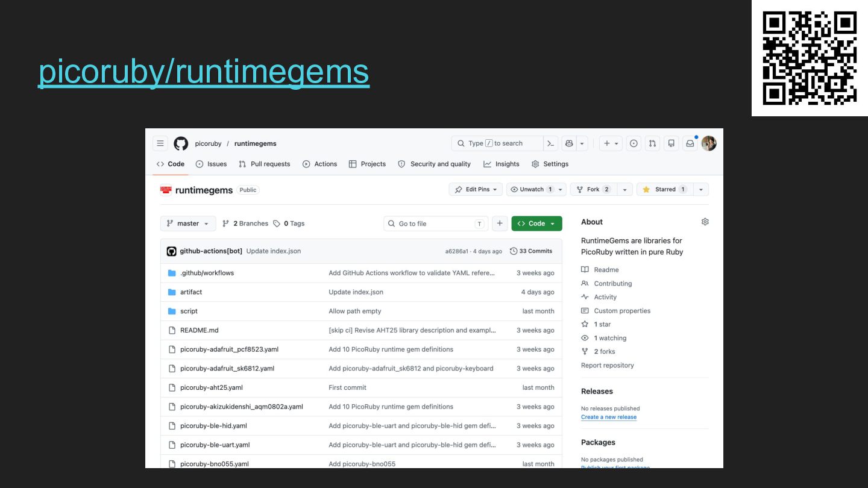This screenshot has width=868, height=488.
Task: Open the plus create-new menu
Action: click(x=611, y=143)
